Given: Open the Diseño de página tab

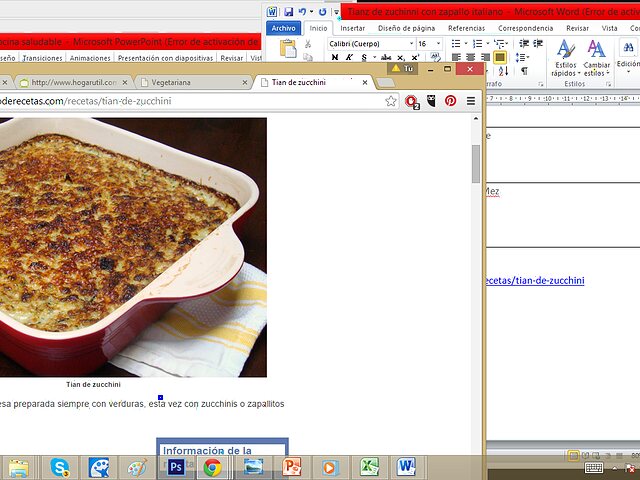Looking at the screenshot, I should [x=407, y=28].
